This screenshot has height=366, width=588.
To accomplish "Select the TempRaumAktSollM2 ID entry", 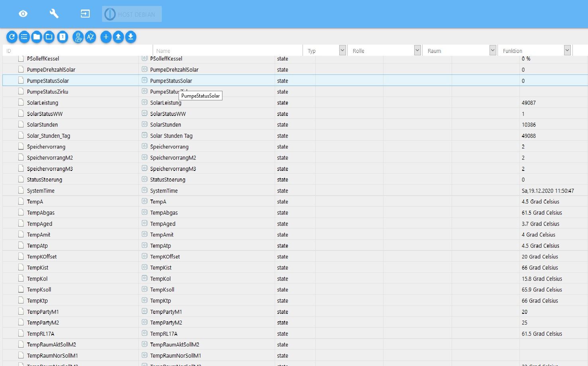I will [51, 344].
